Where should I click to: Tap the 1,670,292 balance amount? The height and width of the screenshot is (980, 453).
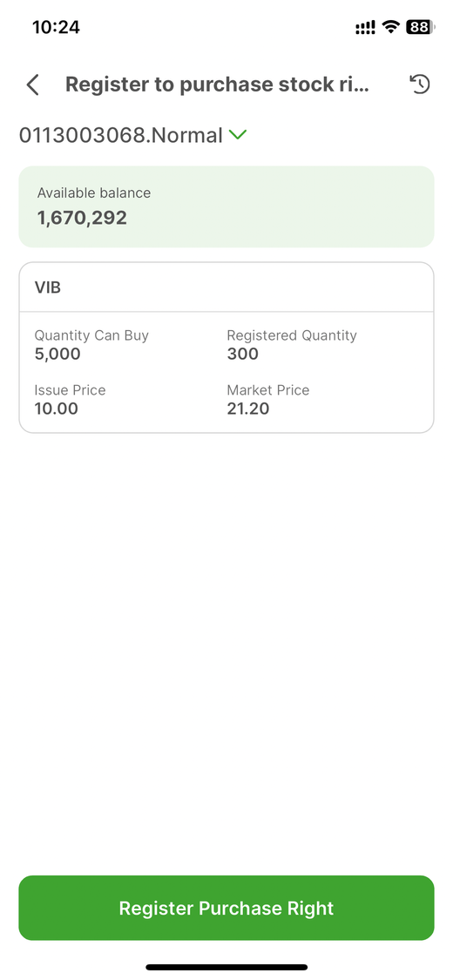pyautogui.click(x=82, y=218)
